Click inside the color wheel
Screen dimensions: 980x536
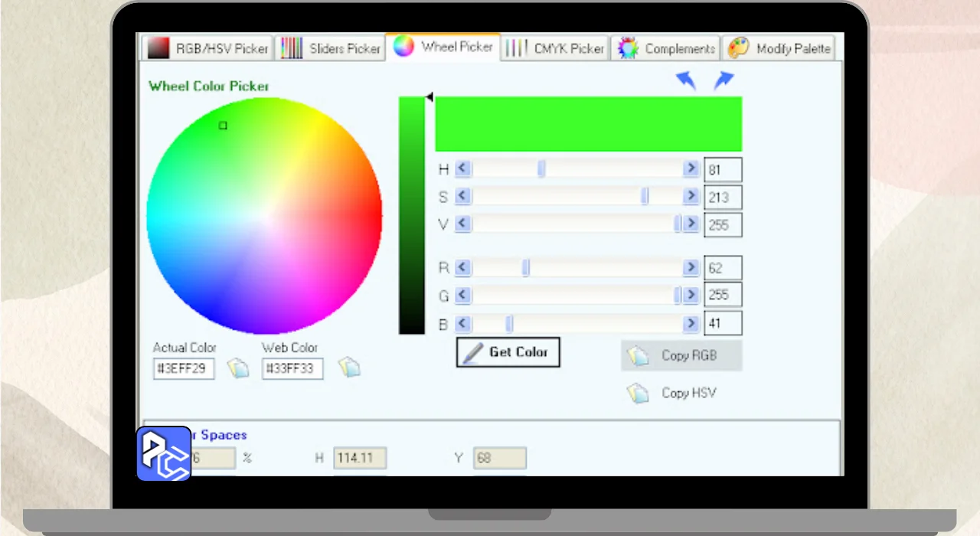(x=264, y=216)
